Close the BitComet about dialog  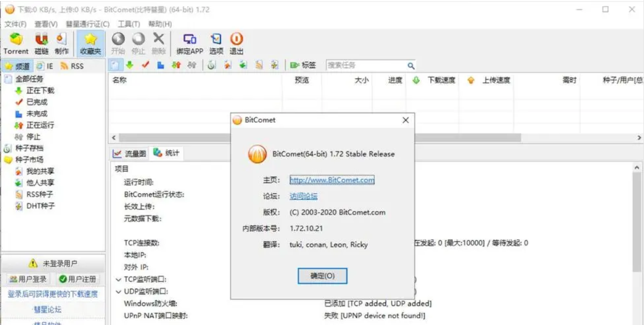405,120
